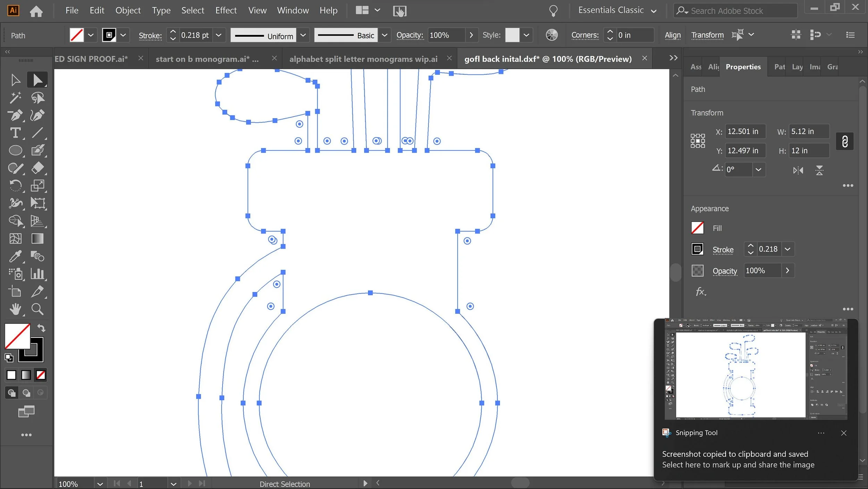
Task: Switch to alphabet split letter monograms tab
Action: point(363,59)
